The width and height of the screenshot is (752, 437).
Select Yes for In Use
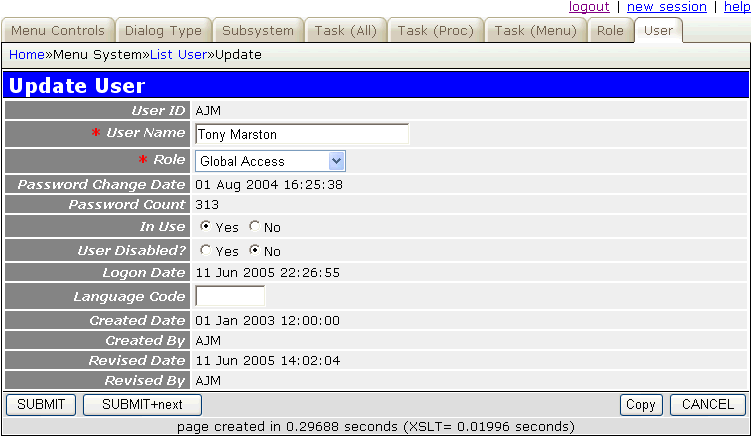[206, 227]
